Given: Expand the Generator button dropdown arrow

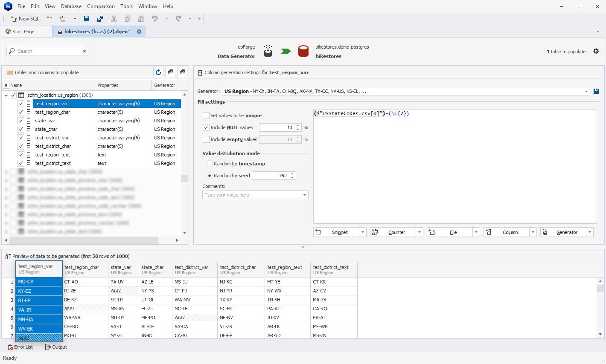Looking at the screenshot, I should (590, 232).
